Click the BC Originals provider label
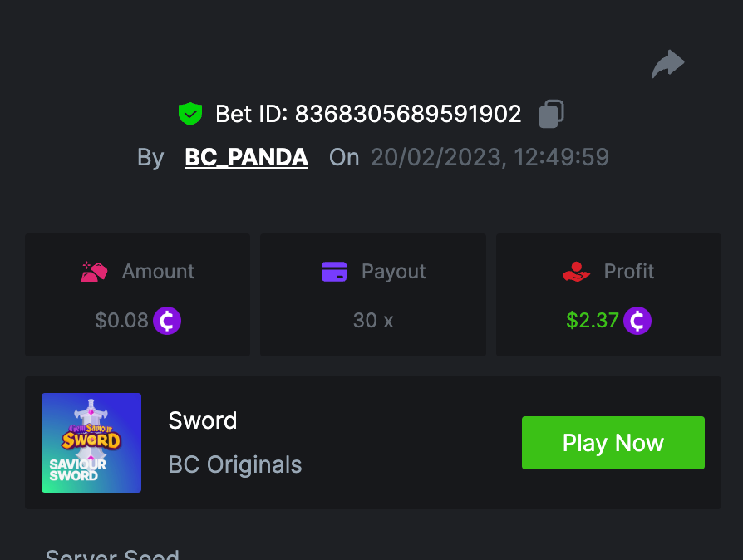743x560 pixels. point(235,464)
